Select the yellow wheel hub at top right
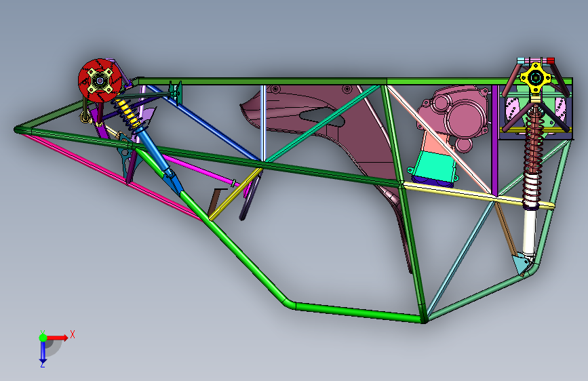 (536, 79)
